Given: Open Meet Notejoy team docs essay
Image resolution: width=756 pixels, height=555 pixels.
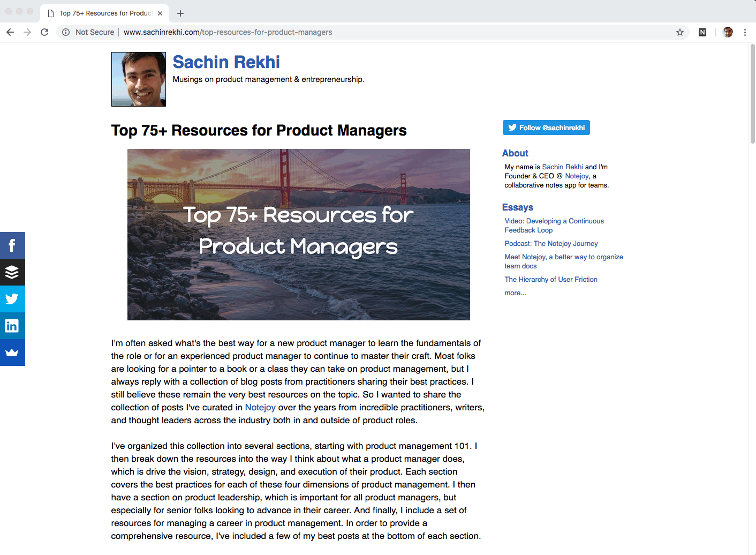Looking at the screenshot, I should pos(564,261).
